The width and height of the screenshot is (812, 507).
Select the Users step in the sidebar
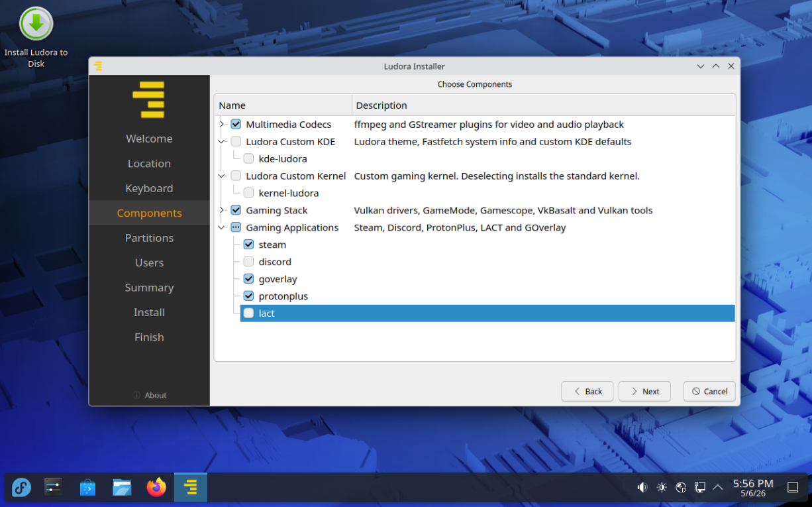[x=149, y=262]
